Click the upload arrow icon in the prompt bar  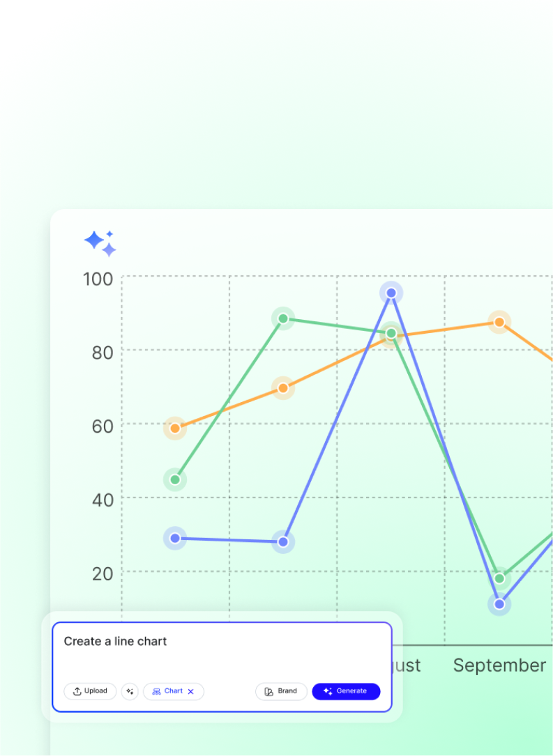point(77,691)
